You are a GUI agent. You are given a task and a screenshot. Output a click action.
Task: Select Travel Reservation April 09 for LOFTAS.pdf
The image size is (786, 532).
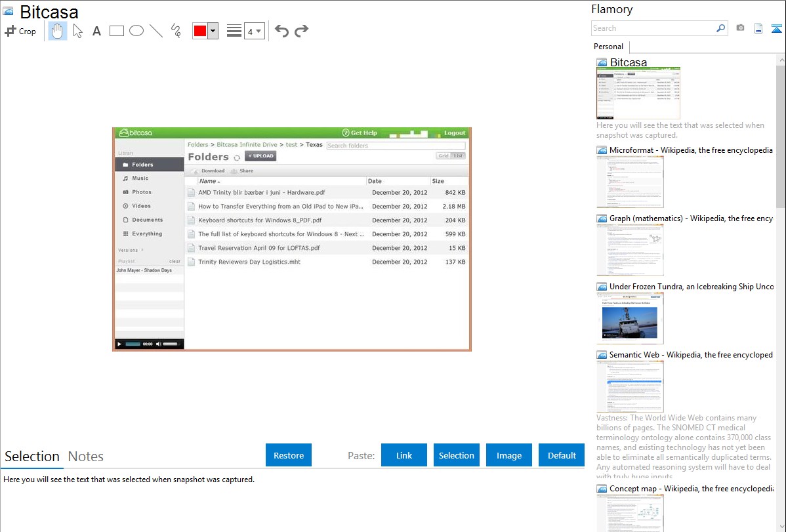tap(326, 248)
